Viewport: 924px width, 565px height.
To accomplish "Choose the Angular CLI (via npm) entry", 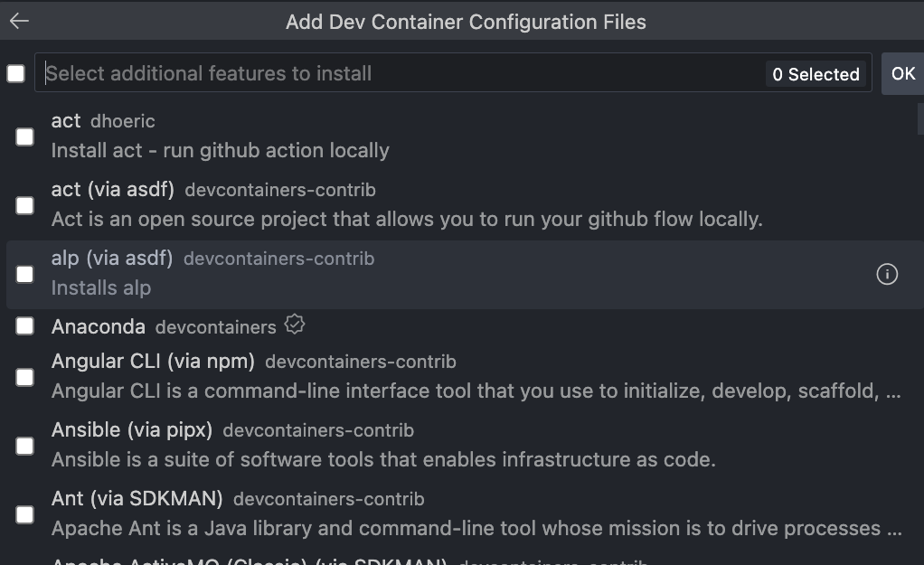I will click(x=154, y=362).
